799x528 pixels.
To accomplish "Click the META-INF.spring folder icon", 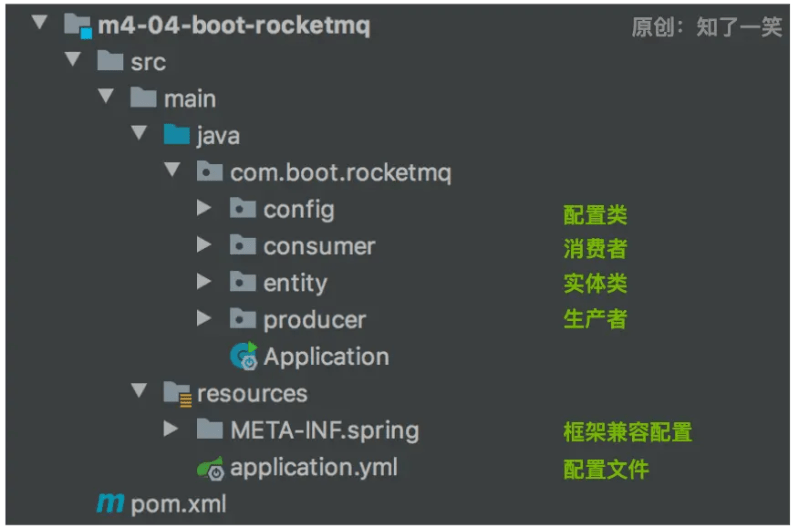I will point(210,429).
